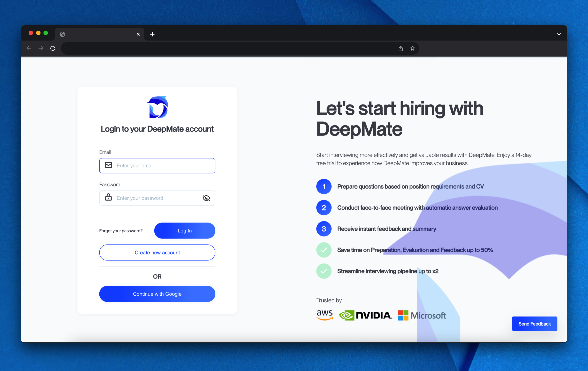Image resolution: width=588 pixels, height=371 pixels.
Task: Click the Microsoft logo under Trusted by
Action: click(422, 315)
